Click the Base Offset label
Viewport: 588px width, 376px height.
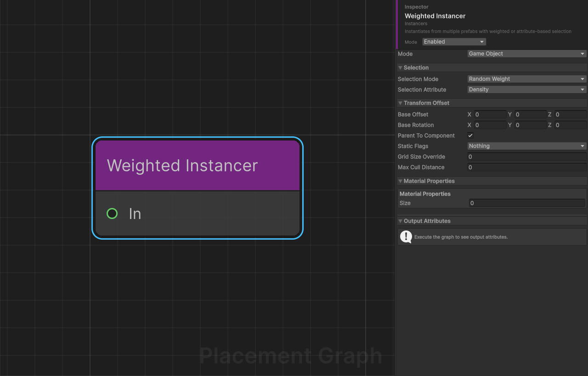click(x=413, y=114)
